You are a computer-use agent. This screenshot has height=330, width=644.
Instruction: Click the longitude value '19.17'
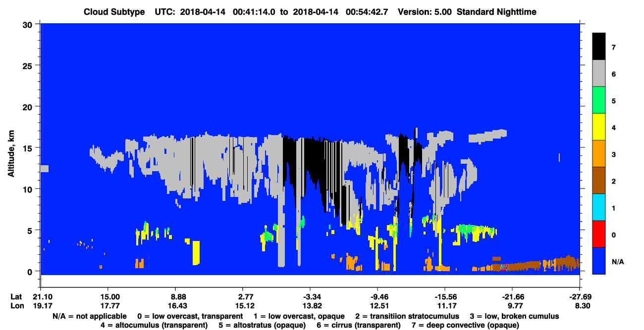(x=40, y=306)
